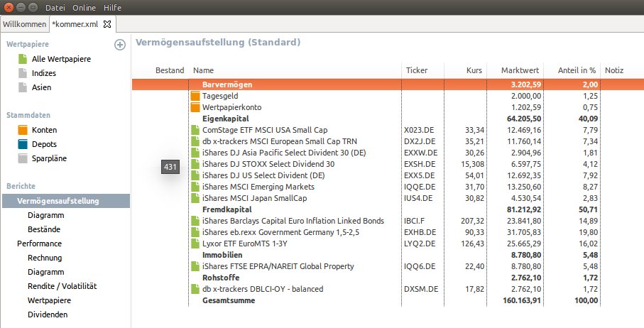This screenshot has height=328, width=644.
Task: Select Vermögensaufstellung report in sidebar
Action: 66,201
